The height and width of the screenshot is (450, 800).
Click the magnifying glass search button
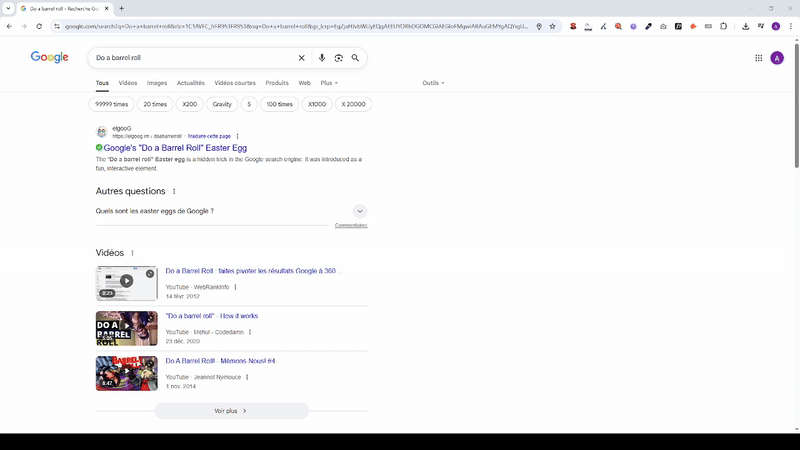click(355, 58)
